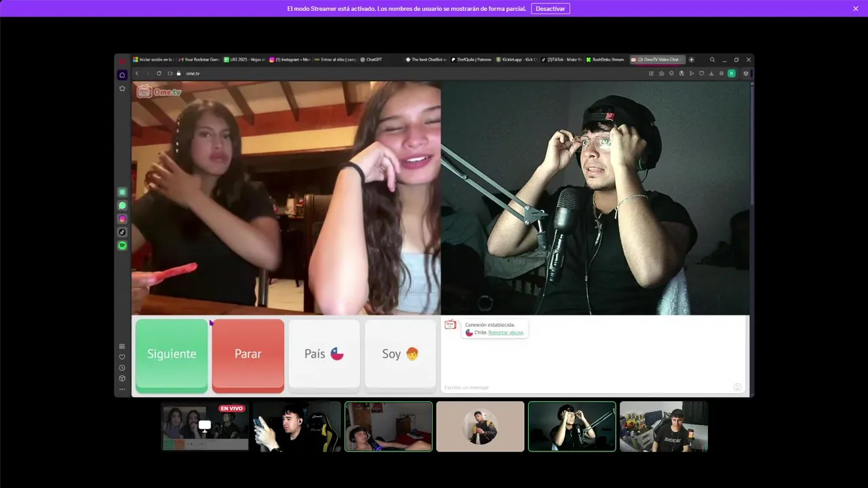This screenshot has height=488, width=868.
Task: Open the thumbnail of man holding phone
Action: [296, 426]
